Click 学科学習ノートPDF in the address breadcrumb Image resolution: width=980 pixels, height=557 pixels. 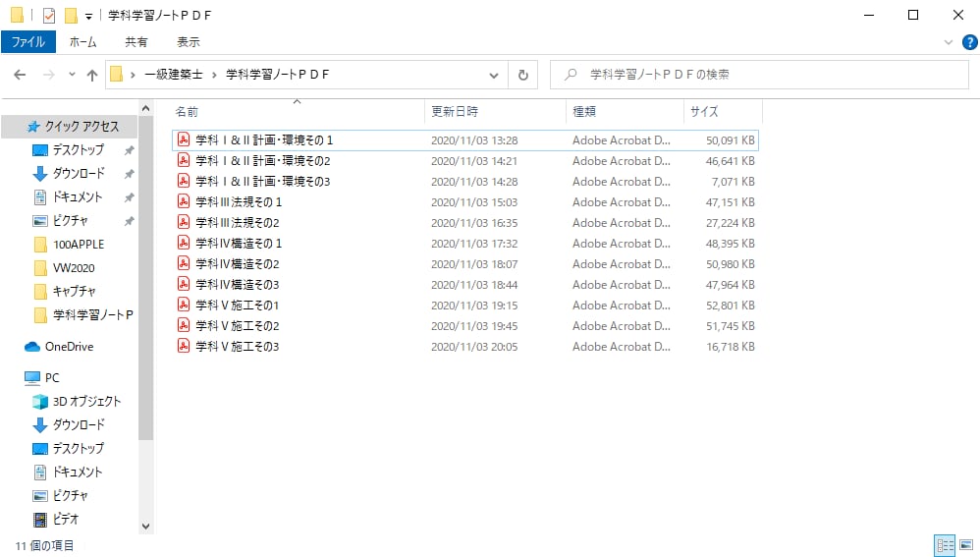click(x=278, y=75)
